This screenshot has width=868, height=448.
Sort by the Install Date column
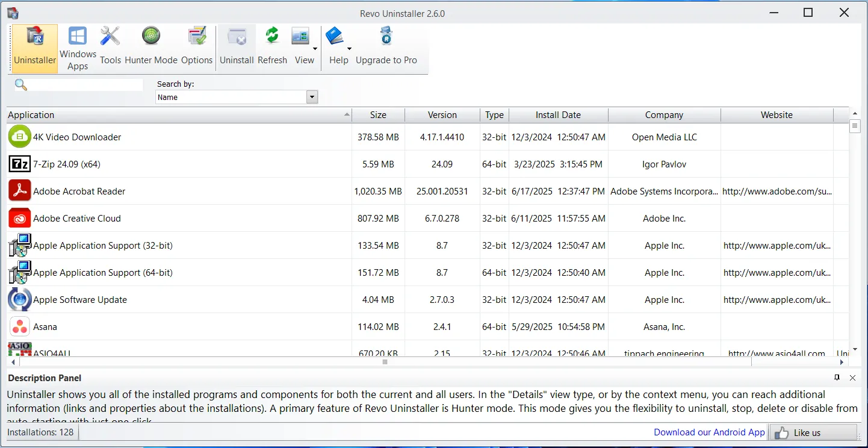[558, 115]
